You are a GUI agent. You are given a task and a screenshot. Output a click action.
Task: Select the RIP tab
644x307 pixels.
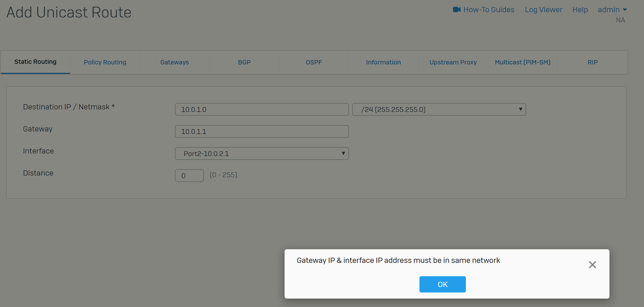(593, 62)
